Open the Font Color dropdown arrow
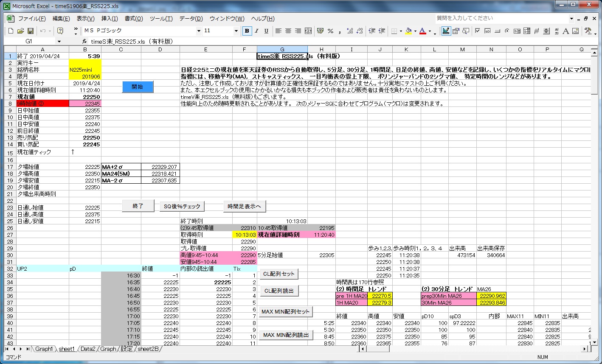Viewport: 602px width, 364px height. 430,31
